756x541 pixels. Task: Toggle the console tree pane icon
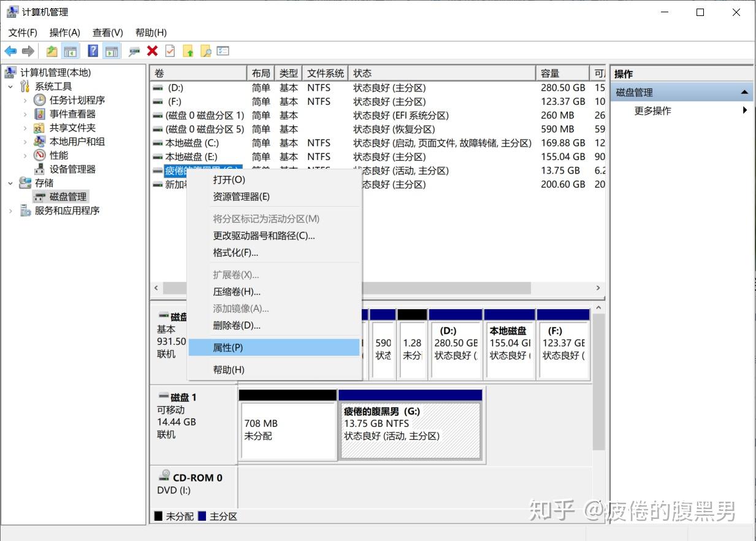pos(72,51)
